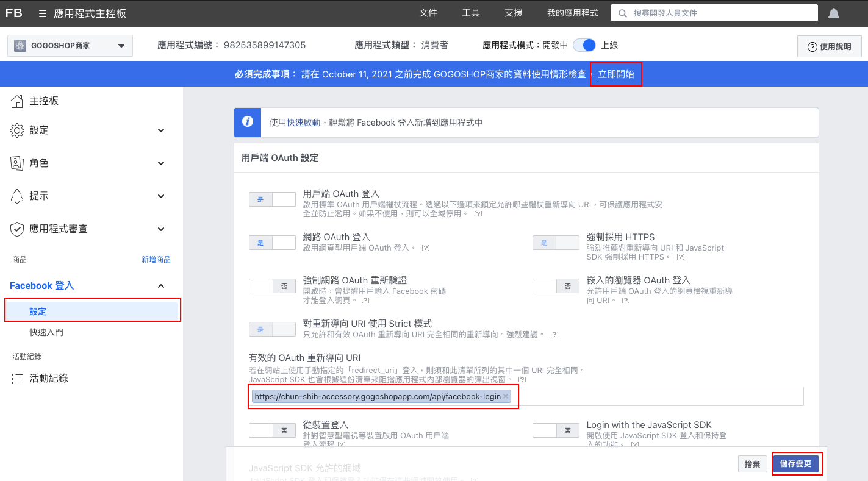Toggle 網路 OAuth 登入 switch
Screen dimensions: 868x481
point(272,243)
